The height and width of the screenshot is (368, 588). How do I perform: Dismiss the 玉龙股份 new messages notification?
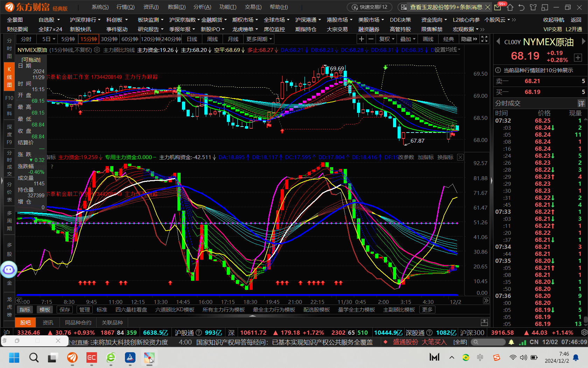[x=488, y=7]
